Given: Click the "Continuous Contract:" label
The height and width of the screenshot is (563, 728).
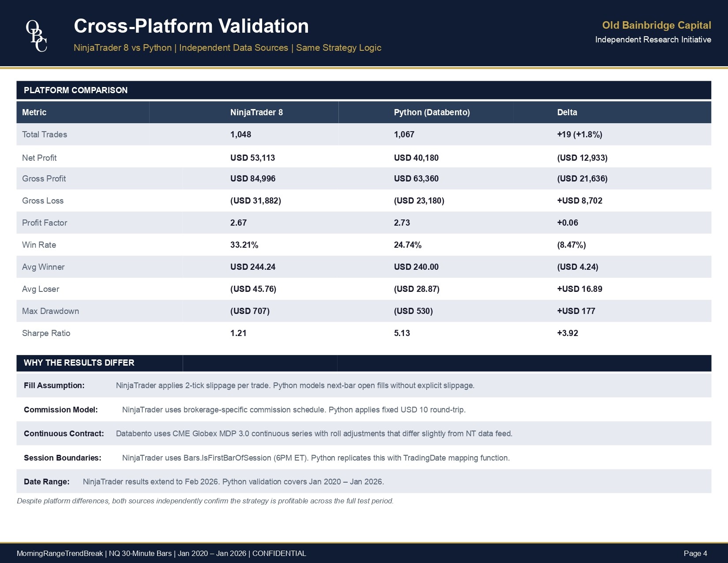Looking at the screenshot, I should click(x=64, y=434).
